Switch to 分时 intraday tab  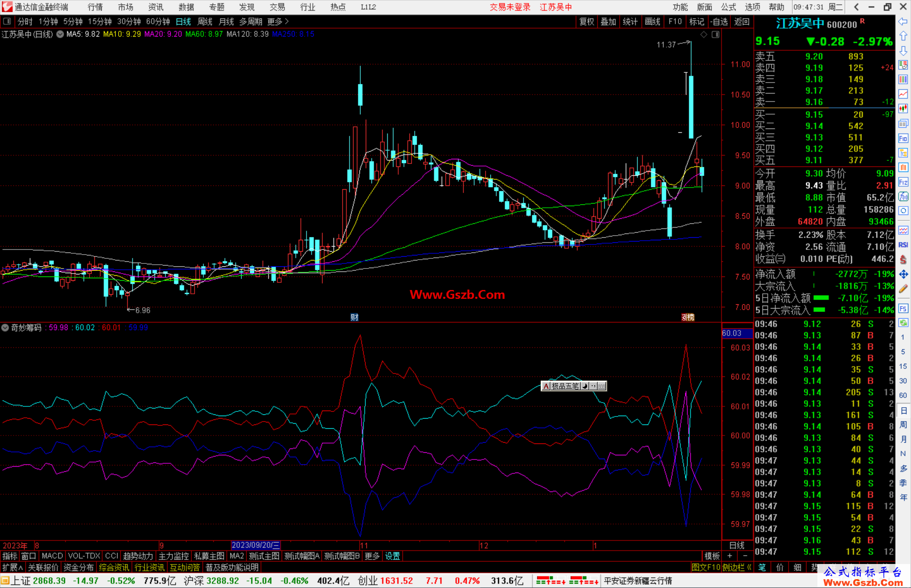(x=25, y=21)
